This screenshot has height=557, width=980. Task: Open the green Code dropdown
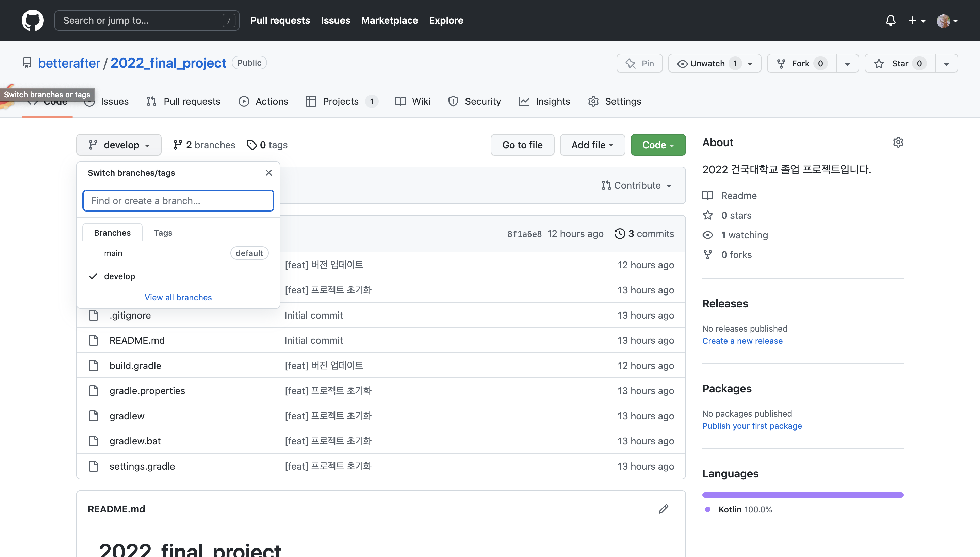(658, 145)
